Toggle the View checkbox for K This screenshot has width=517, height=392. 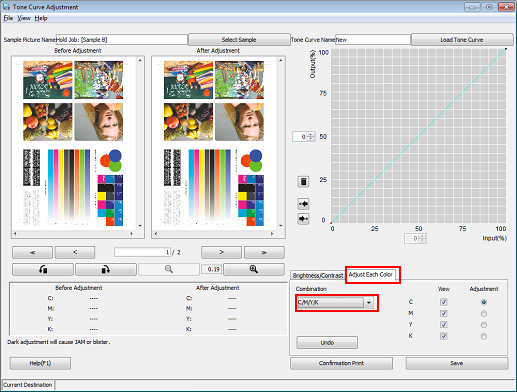click(443, 336)
